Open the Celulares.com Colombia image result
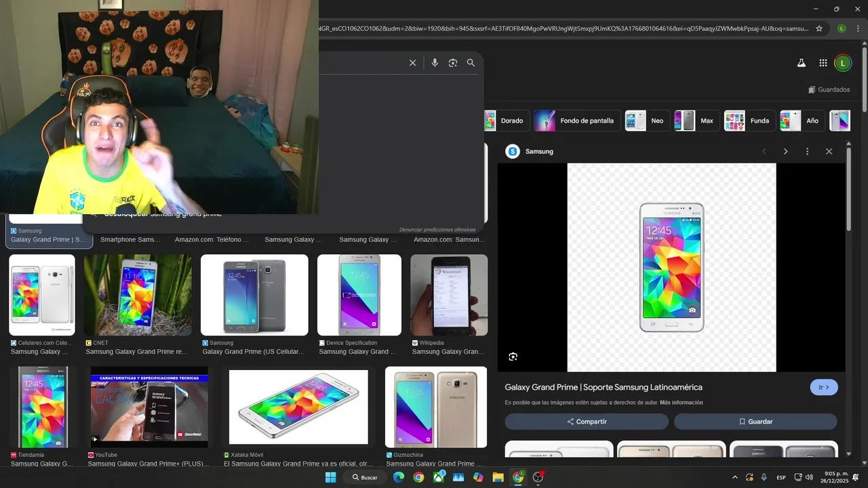 (x=42, y=295)
